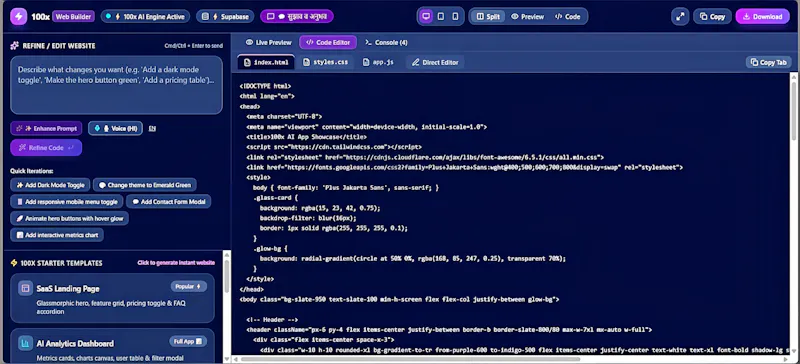Click the templates panel vertical scrollbar
Image resolution: width=800 pixels, height=364 pixels.
click(x=226, y=278)
